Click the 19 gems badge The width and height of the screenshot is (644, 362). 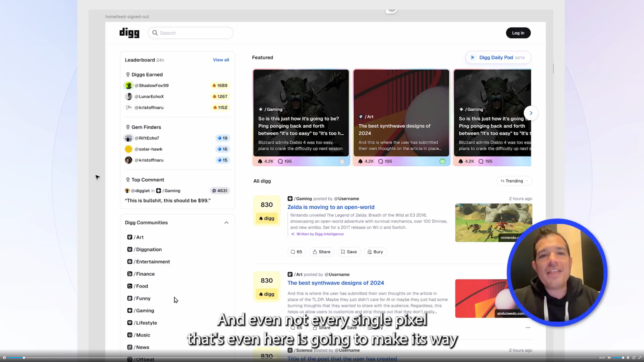coord(223,138)
